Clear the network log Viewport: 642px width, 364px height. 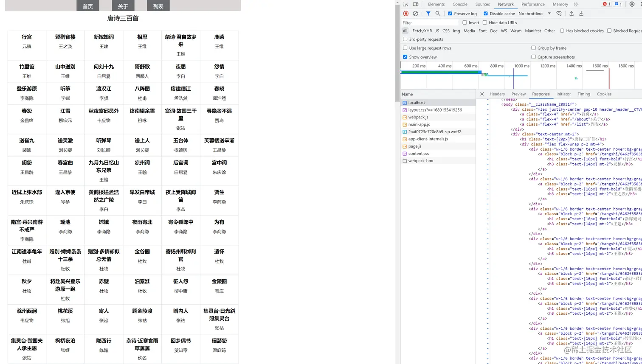click(415, 14)
